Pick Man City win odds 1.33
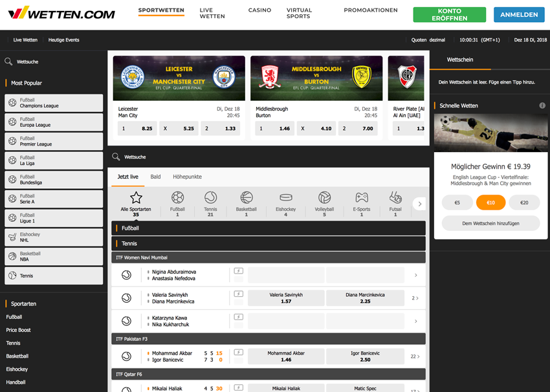 tap(220, 128)
